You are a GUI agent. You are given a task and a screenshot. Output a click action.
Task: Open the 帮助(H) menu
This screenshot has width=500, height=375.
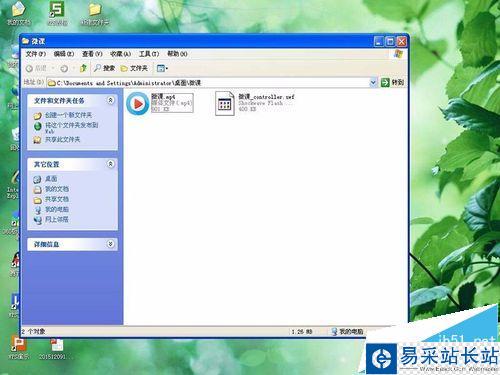pos(177,54)
